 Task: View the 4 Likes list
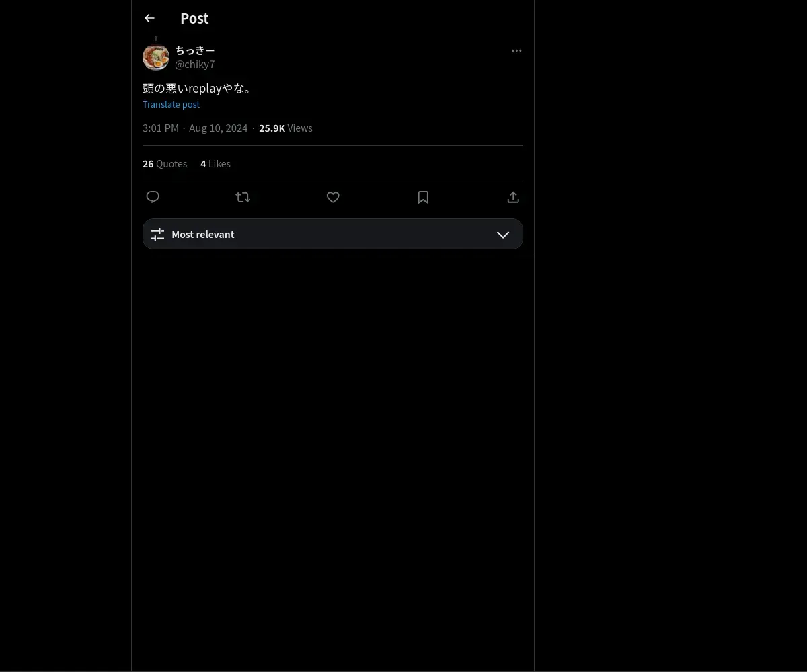[x=215, y=163]
